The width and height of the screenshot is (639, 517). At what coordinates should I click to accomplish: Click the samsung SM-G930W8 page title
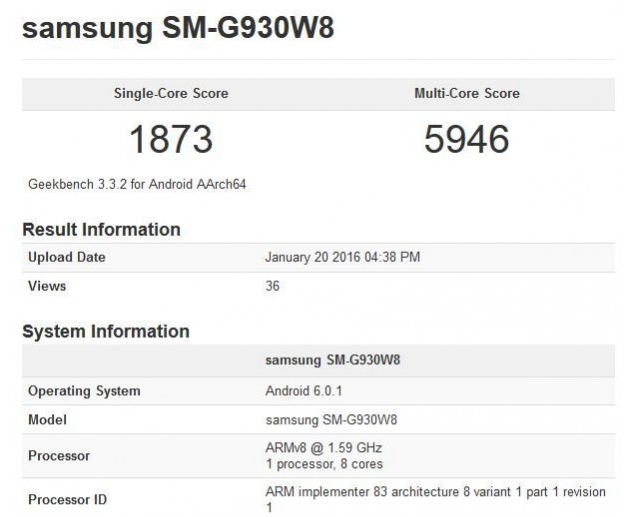click(178, 27)
